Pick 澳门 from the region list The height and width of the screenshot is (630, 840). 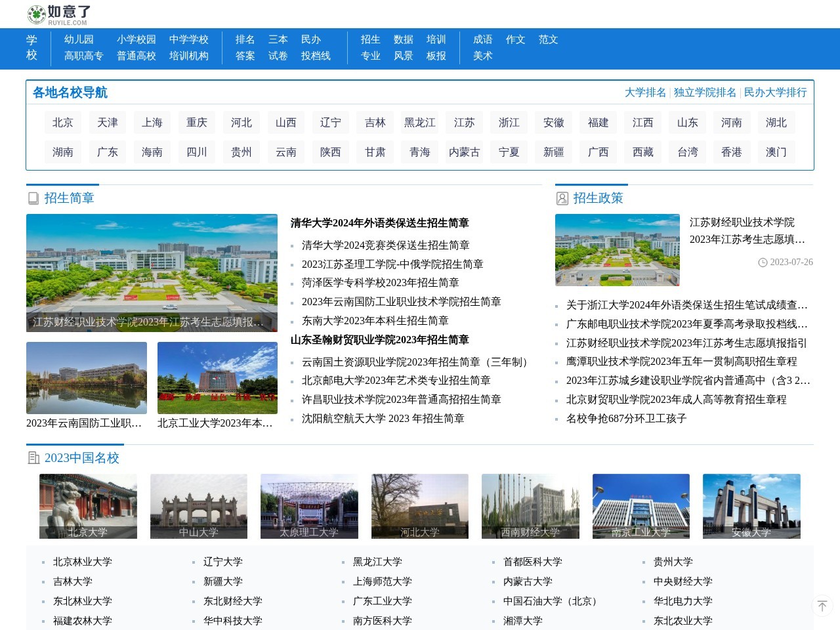776,152
